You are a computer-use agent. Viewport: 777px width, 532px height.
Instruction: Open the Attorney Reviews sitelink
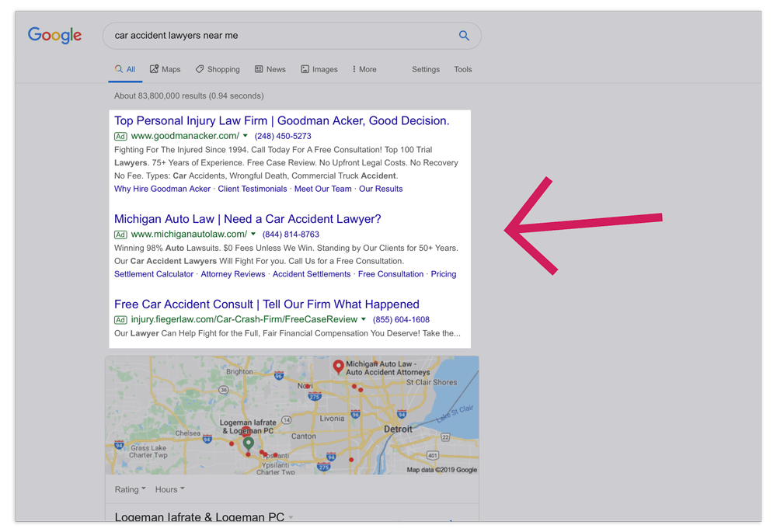[233, 274]
